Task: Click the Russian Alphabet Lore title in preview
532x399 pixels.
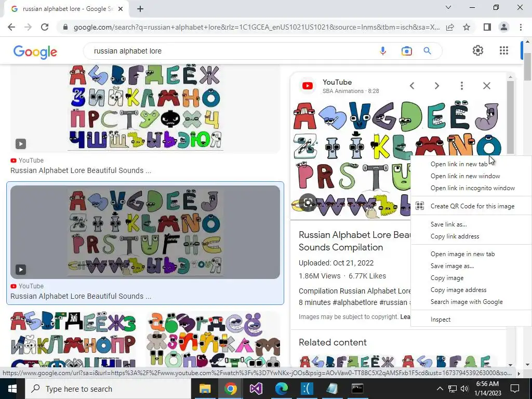Action: (354, 241)
